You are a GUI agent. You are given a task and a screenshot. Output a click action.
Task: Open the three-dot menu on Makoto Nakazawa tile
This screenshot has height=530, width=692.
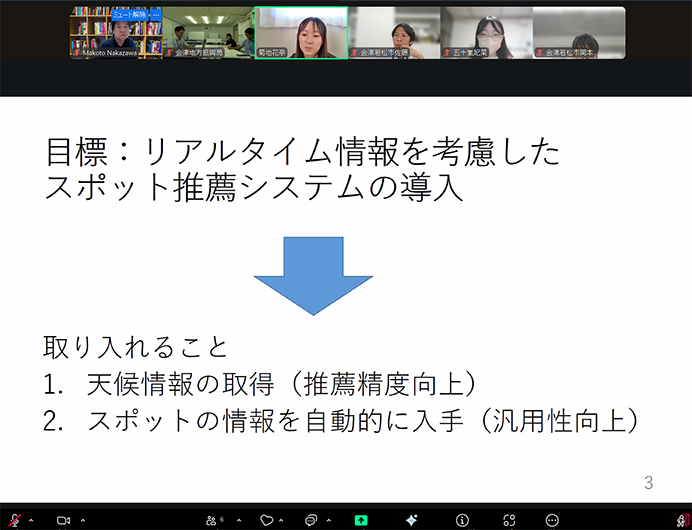pos(155,16)
